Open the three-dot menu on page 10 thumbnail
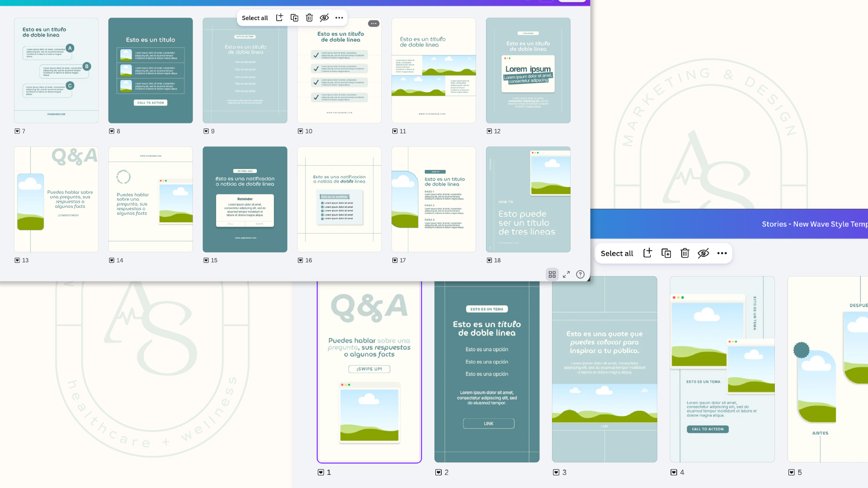Screen dimensions: 868x488 click(x=373, y=23)
